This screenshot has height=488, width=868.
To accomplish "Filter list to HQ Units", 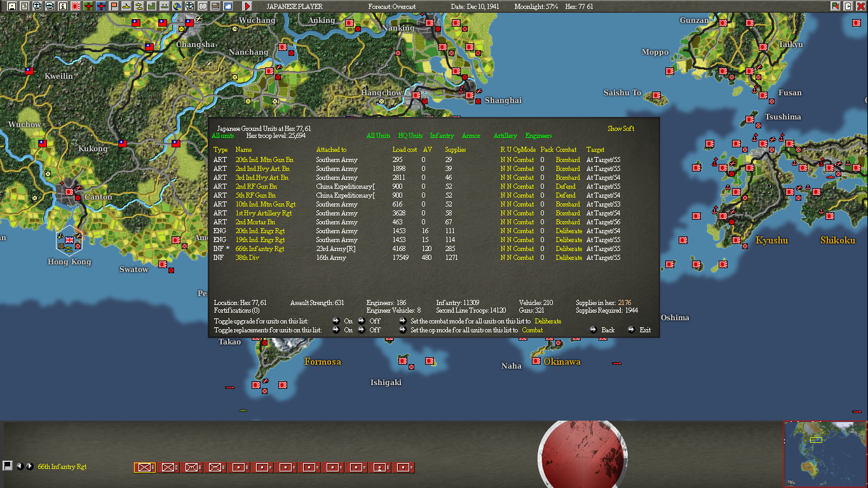I will tap(410, 136).
